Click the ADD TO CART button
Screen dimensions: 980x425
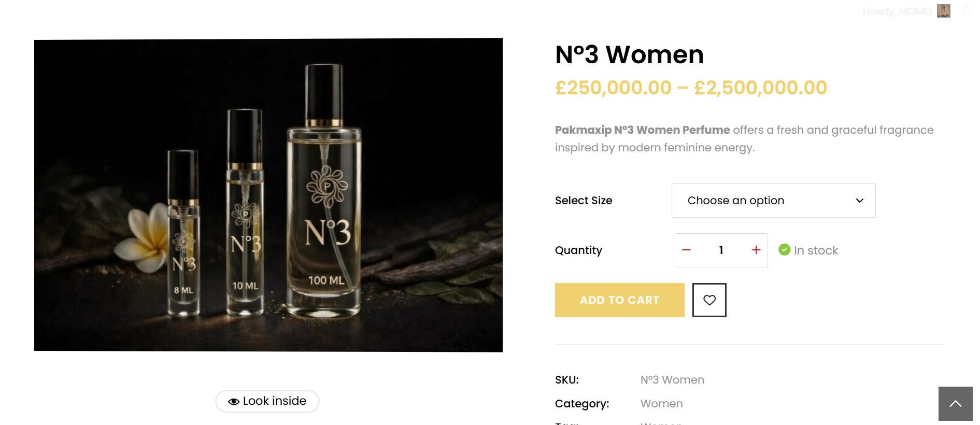coord(619,300)
